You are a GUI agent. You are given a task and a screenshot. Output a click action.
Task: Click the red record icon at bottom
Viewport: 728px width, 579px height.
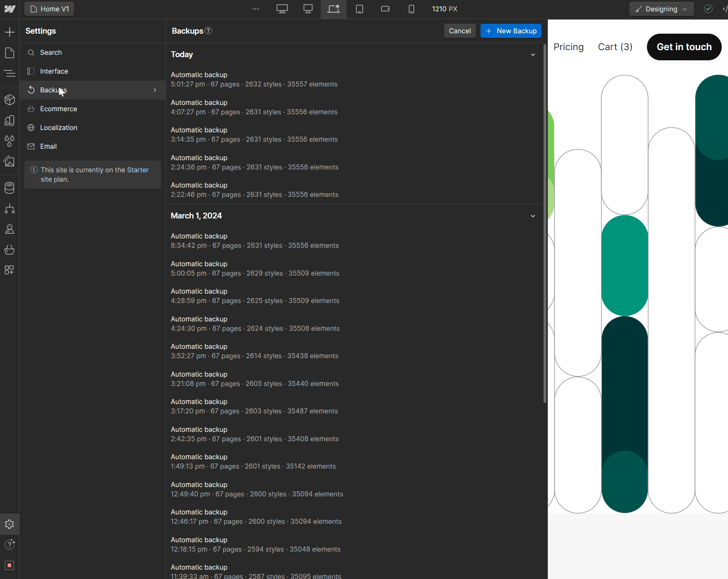point(10,565)
